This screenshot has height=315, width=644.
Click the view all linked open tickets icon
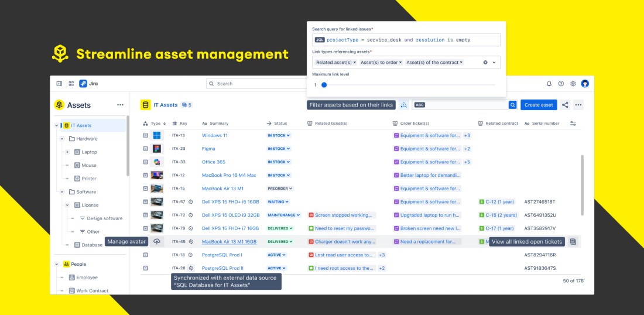(x=573, y=241)
